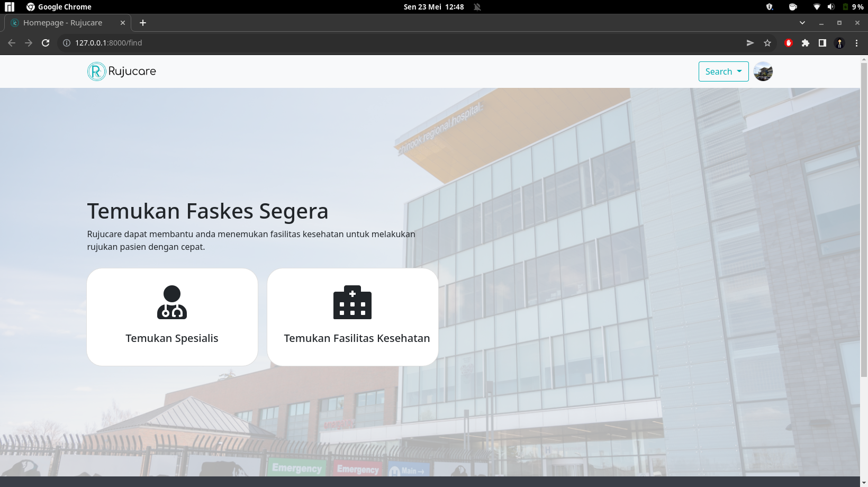
Task: Share this page via send icon
Action: (750, 43)
